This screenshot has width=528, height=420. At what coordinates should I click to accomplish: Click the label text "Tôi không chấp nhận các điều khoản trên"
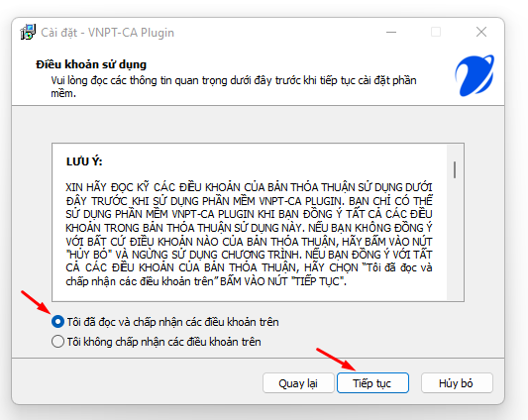click(163, 342)
